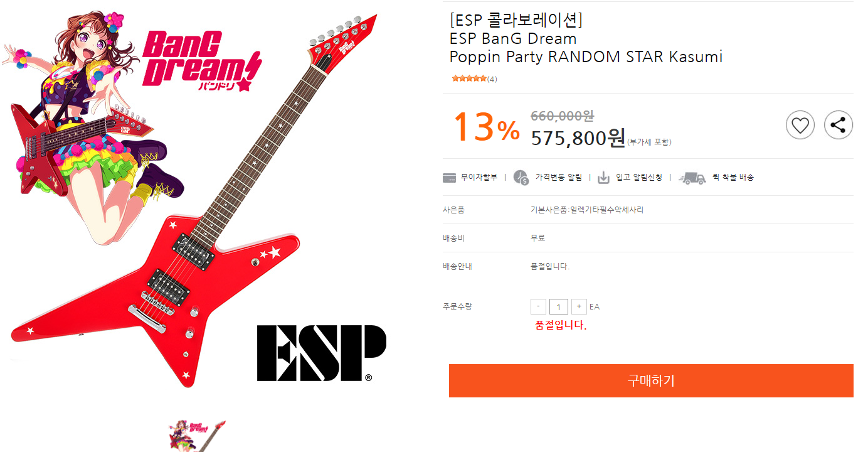
Task: Open the 무이자할부 installment link
Action: (479, 178)
